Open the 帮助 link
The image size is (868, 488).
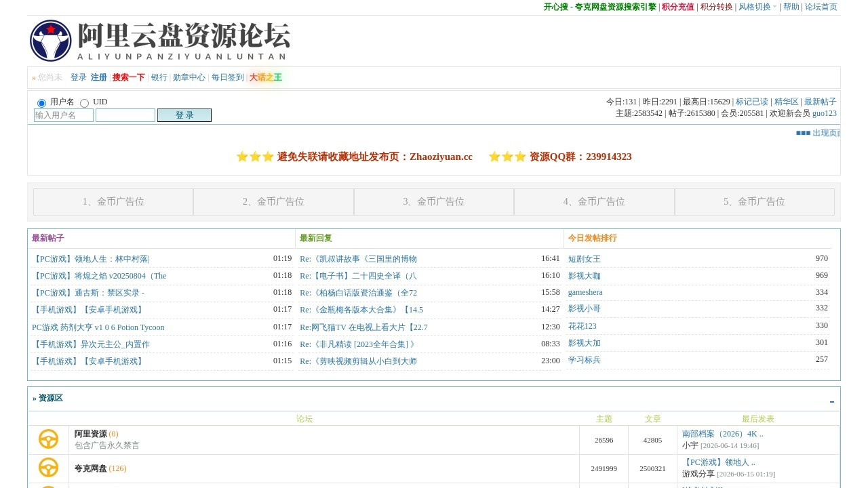tap(791, 7)
